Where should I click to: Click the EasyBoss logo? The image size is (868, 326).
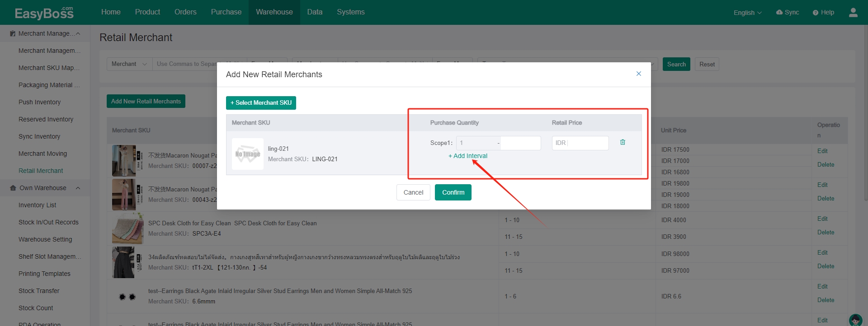[x=44, y=13]
